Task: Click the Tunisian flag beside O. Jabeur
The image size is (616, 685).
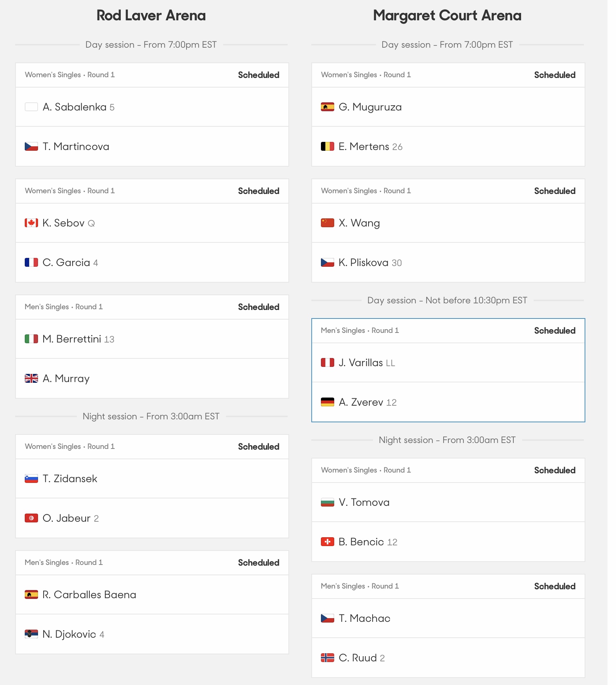Action: pos(31,518)
